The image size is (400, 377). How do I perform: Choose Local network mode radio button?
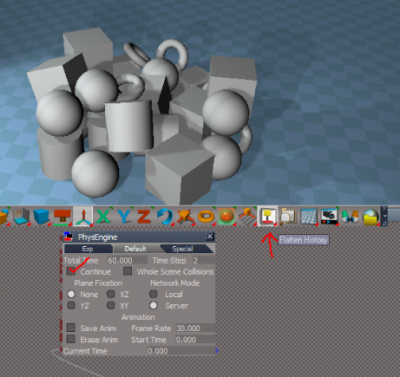click(153, 294)
